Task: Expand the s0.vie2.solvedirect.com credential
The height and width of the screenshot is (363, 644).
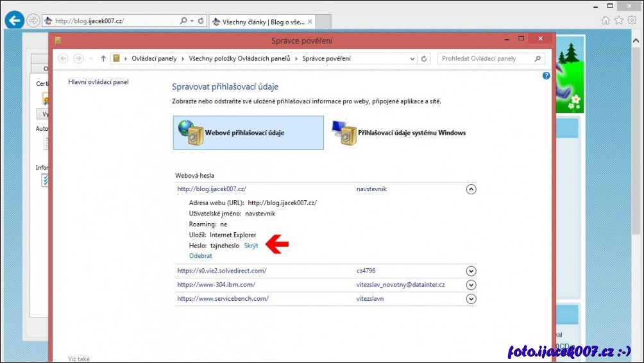Action: point(471,271)
